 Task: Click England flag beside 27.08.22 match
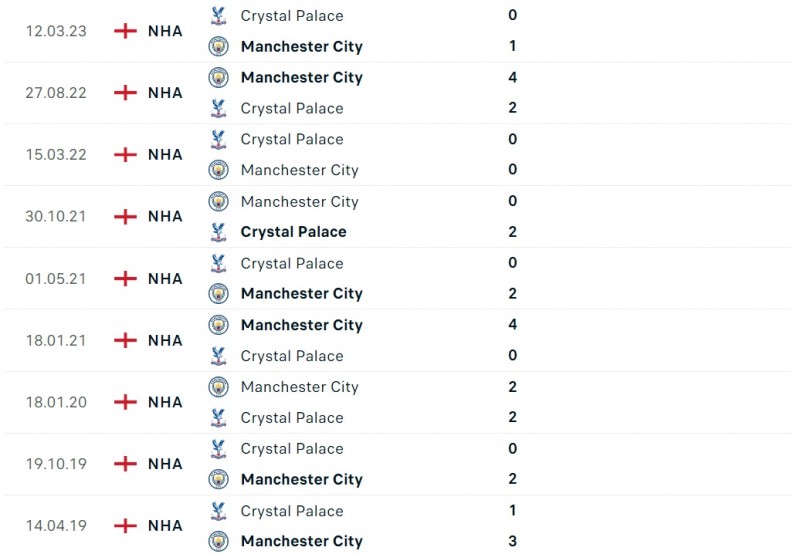pyautogui.click(x=125, y=92)
